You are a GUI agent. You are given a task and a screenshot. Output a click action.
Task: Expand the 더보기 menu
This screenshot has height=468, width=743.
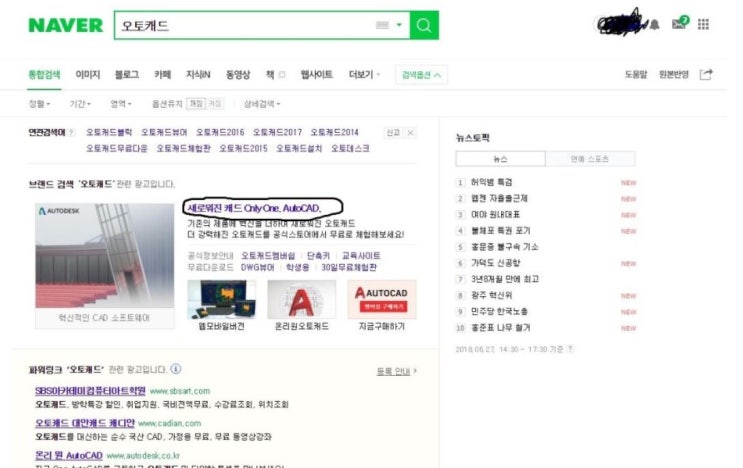coord(364,75)
